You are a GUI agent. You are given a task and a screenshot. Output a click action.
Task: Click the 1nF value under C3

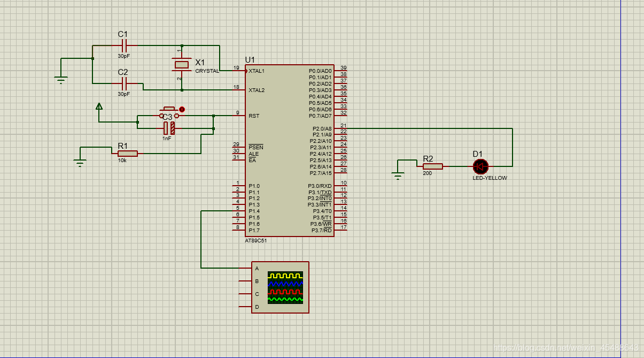tap(167, 139)
